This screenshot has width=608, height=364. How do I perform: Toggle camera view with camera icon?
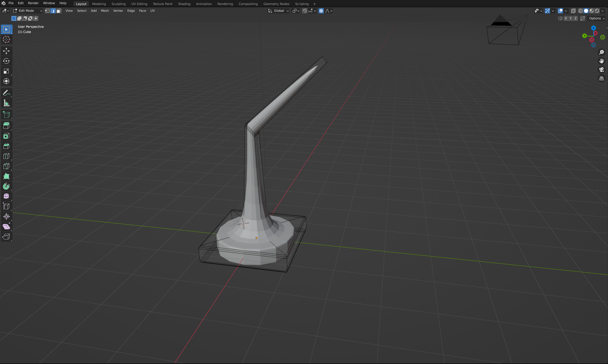[x=601, y=70]
